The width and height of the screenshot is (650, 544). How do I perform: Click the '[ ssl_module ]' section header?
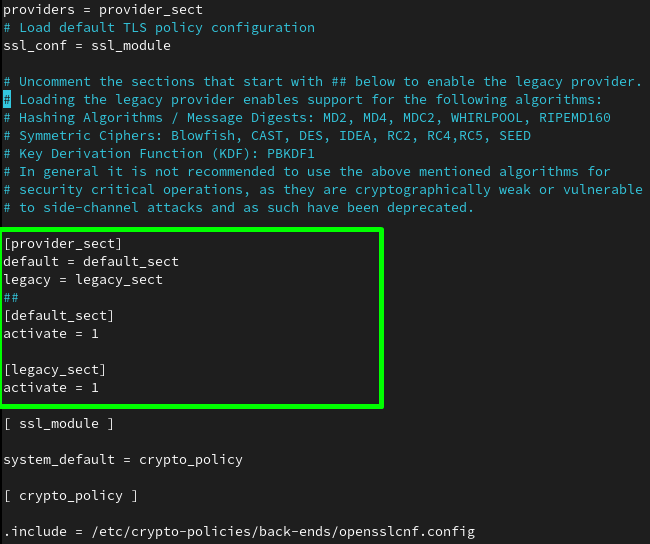tap(58, 423)
